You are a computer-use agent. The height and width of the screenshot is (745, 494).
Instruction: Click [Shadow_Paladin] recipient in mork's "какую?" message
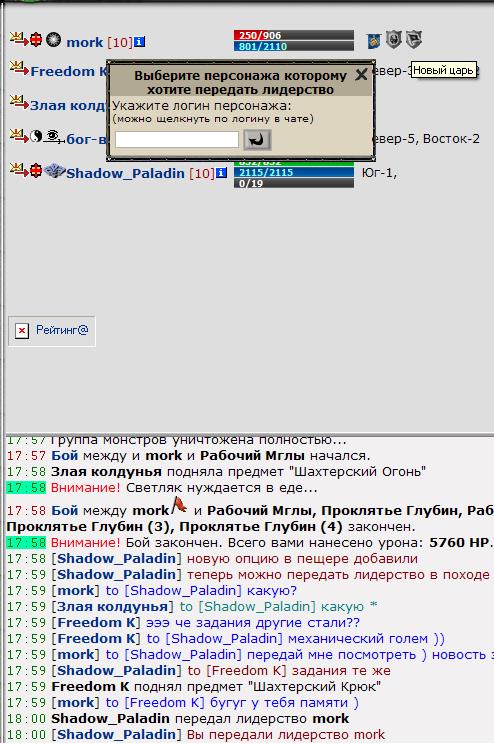183,591
